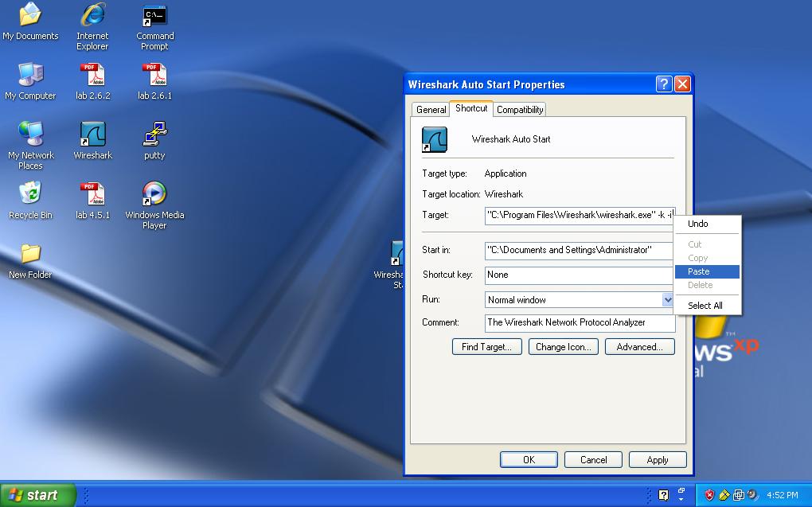Open the Run window mode dropdown
The height and width of the screenshot is (507, 812).
coord(668,299)
